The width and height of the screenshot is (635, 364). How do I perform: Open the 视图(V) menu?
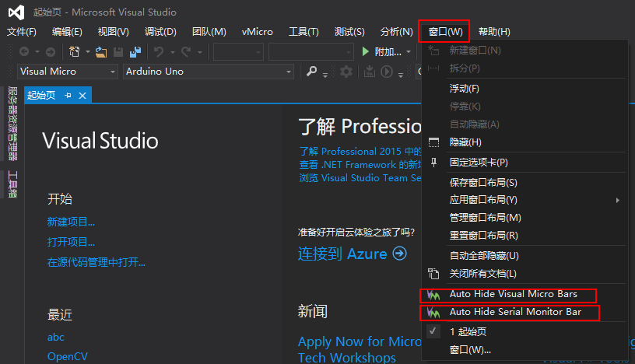114,32
